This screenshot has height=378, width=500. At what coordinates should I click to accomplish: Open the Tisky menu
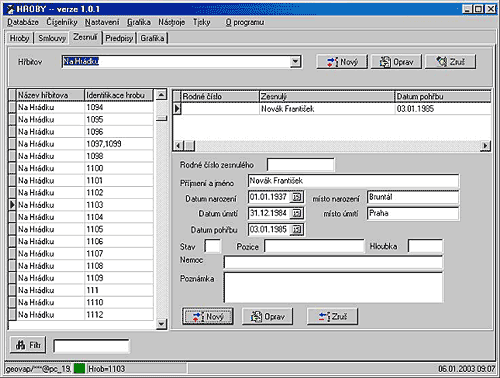click(202, 22)
